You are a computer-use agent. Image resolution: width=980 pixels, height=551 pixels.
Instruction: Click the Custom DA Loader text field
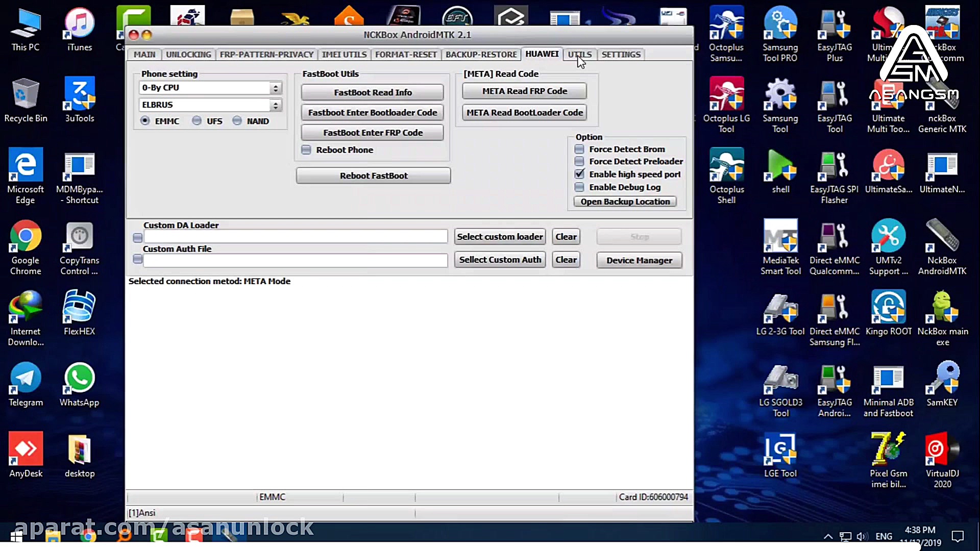[296, 236]
